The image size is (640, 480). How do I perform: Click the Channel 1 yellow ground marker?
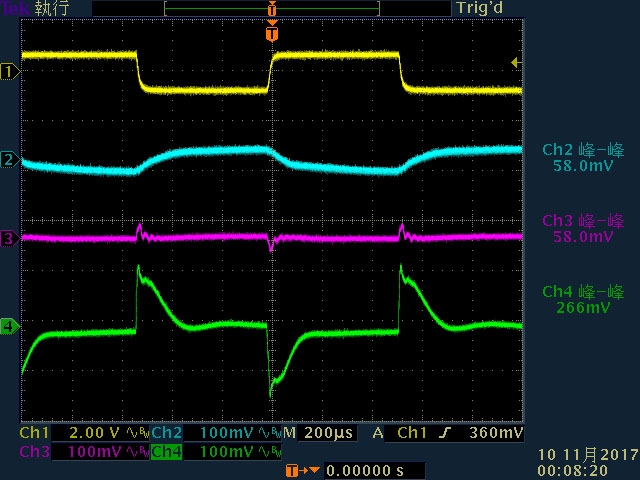(10, 72)
